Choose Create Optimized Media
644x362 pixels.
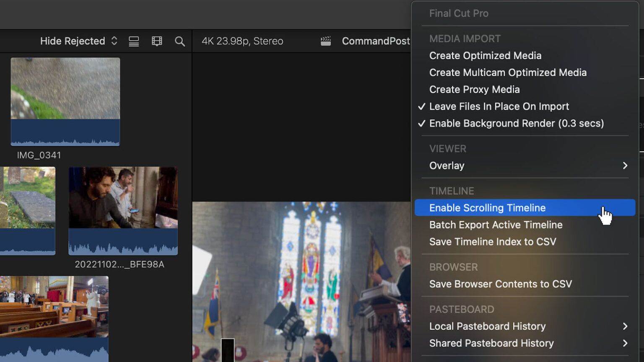485,55
